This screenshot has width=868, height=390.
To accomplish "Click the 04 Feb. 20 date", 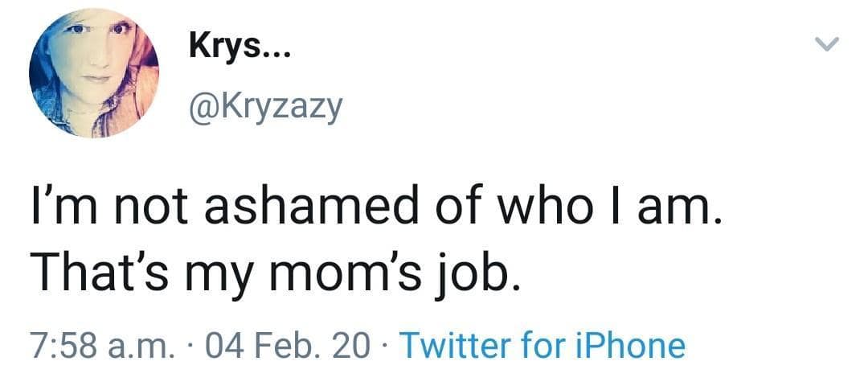I will (289, 347).
